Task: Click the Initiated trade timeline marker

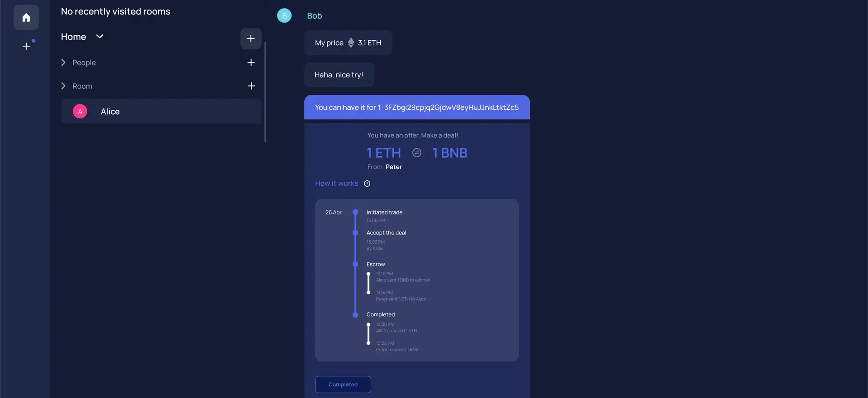Action: 355,212
